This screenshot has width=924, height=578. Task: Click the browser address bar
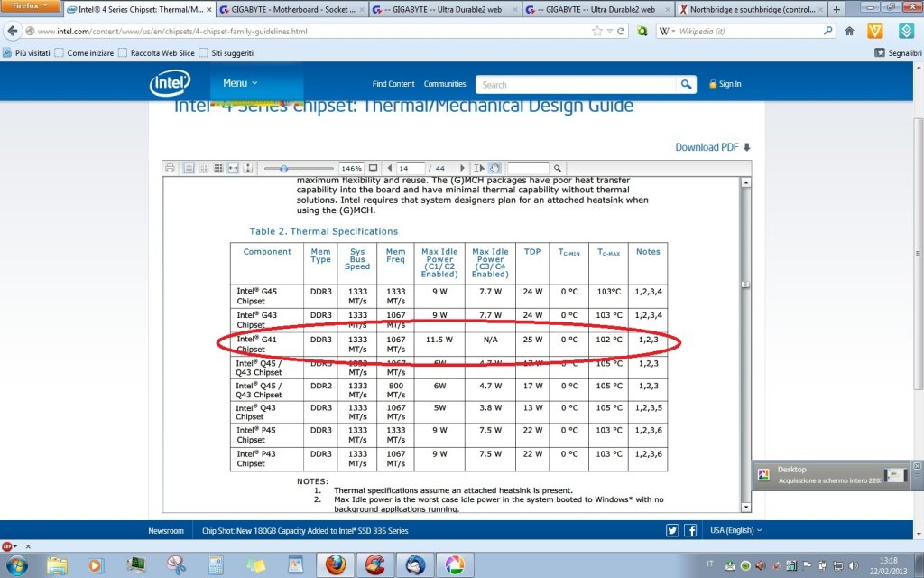point(312,32)
